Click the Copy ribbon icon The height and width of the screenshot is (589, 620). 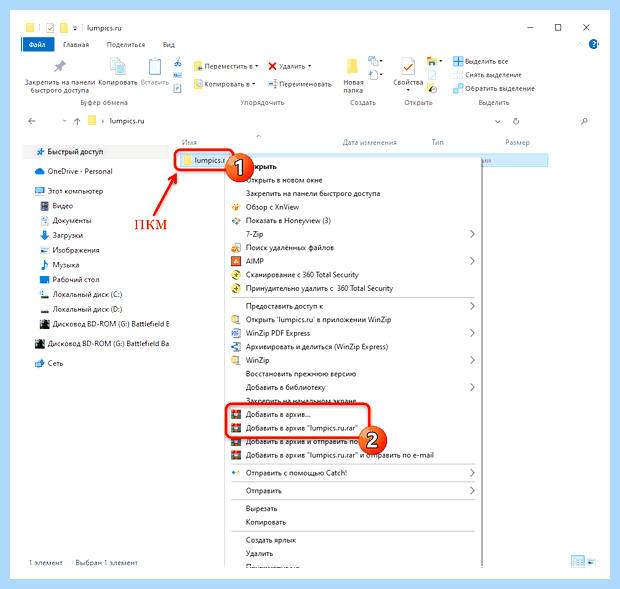(x=118, y=66)
